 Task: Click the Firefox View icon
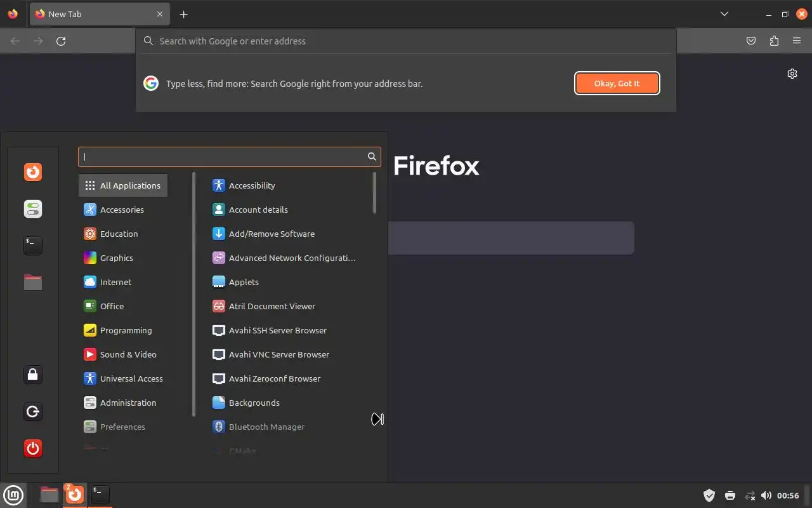click(x=13, y=14)
